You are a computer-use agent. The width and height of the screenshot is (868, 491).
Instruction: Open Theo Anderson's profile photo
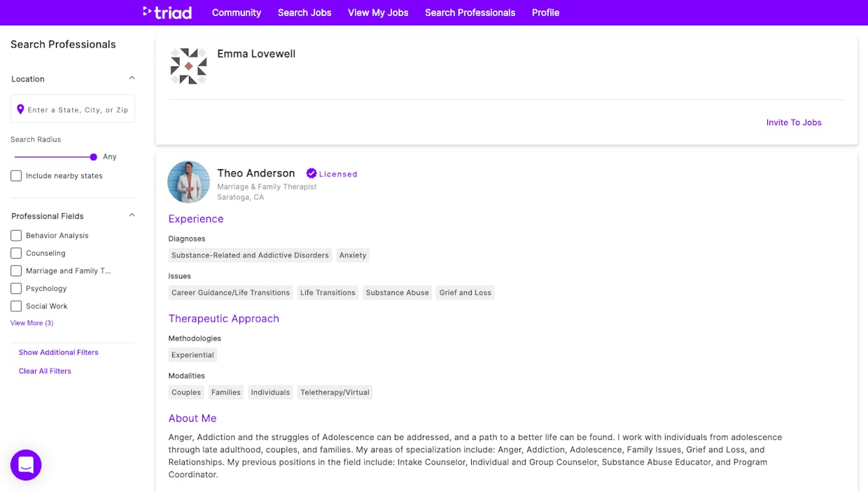(189, 182)
